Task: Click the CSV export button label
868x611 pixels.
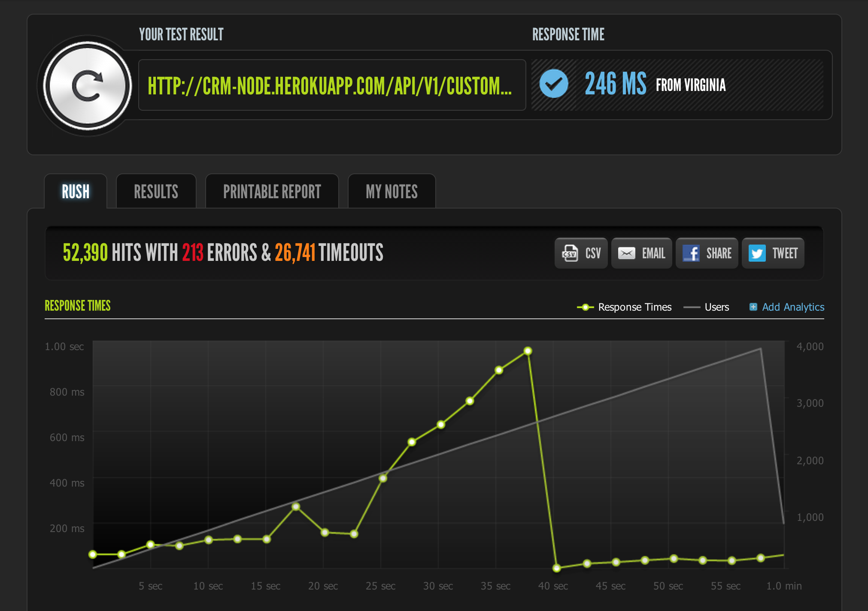Action: tap(593, 253)
